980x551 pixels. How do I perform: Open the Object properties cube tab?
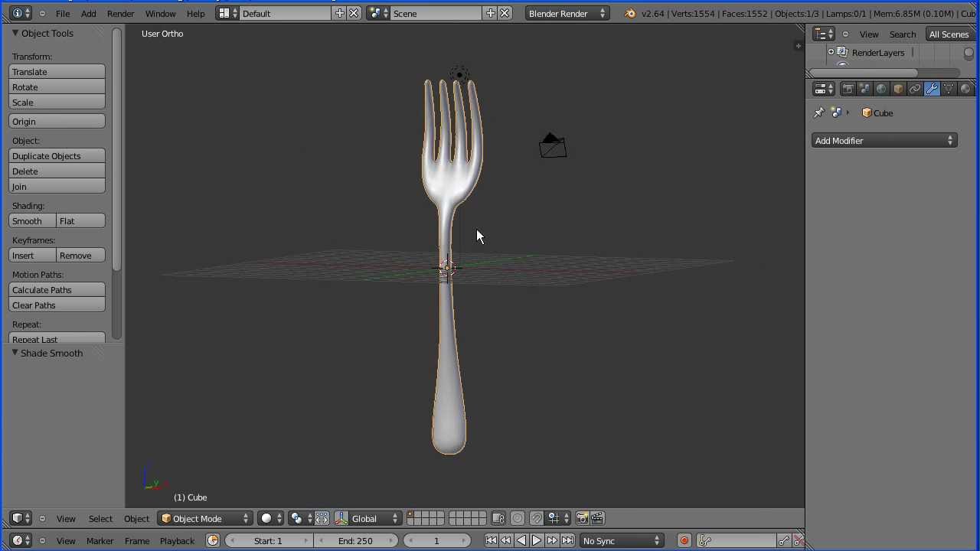898,90
